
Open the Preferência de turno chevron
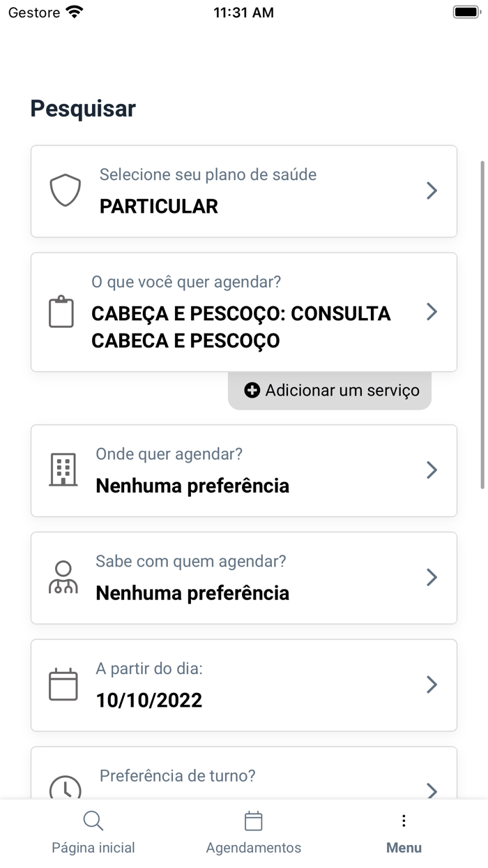[432, 791]
